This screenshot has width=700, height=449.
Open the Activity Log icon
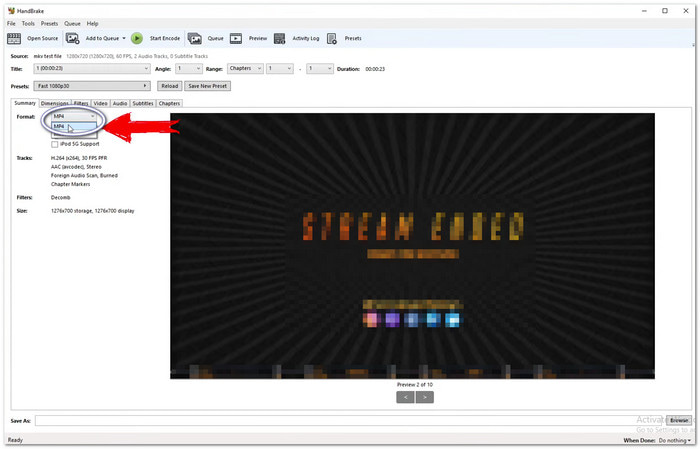point(279,38)
